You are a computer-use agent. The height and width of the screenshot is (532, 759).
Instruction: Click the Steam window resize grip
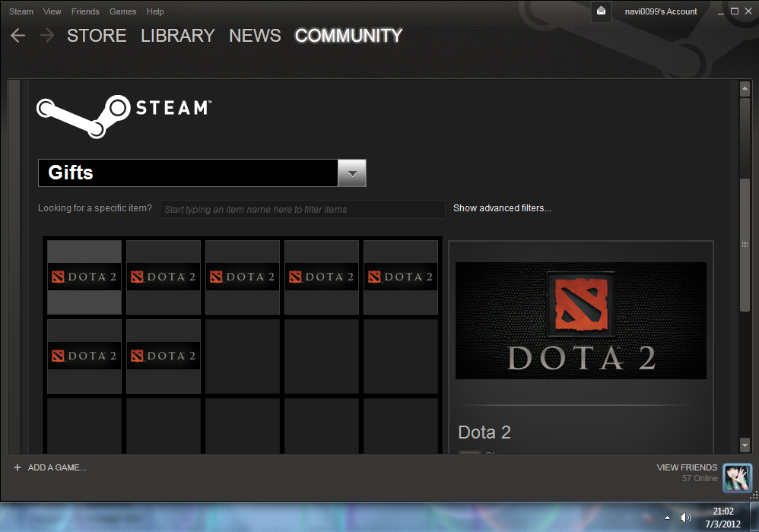point(754,495)
